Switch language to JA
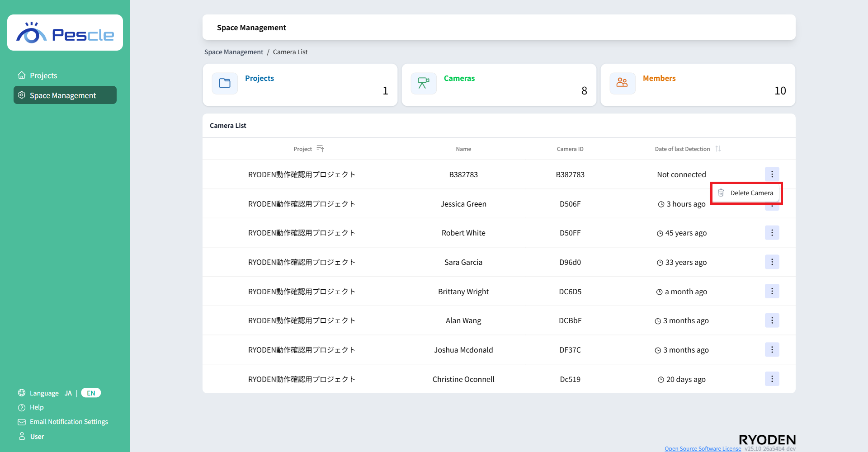The image size is (868, 452). (x=68, y=393)
